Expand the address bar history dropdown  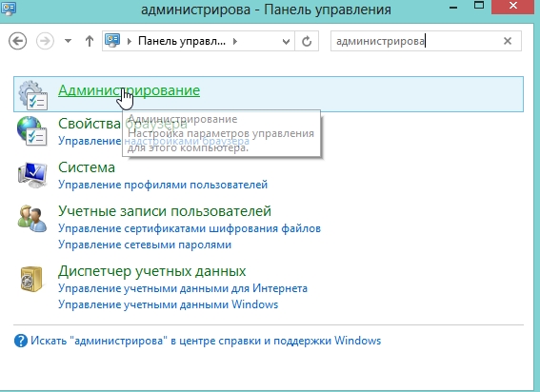coord(286,42)
